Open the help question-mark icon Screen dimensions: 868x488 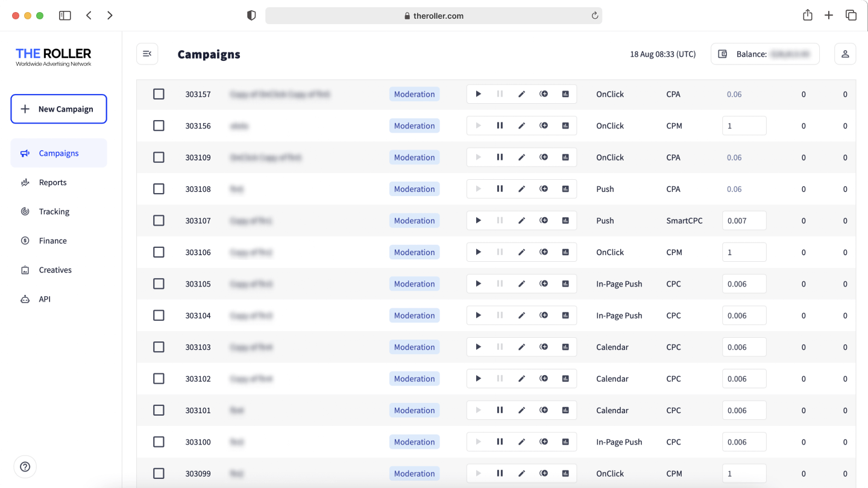(x=25, y=466)
